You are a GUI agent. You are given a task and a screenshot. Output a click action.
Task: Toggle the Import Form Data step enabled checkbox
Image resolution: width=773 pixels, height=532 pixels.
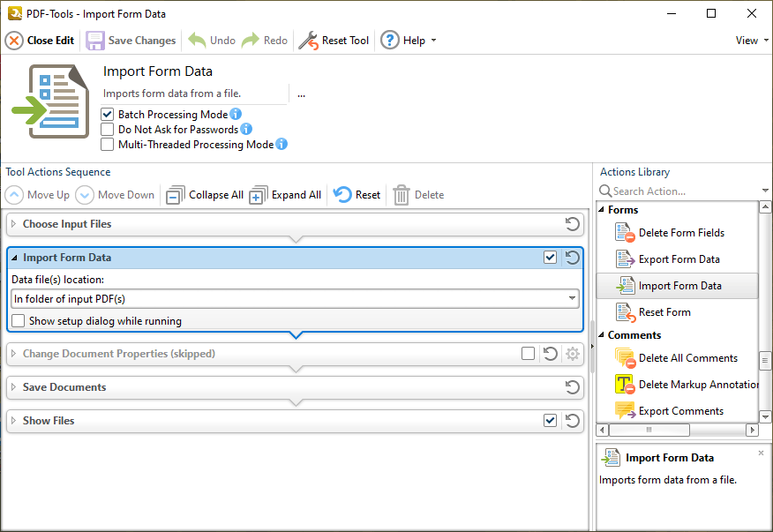tap(550, 257)
